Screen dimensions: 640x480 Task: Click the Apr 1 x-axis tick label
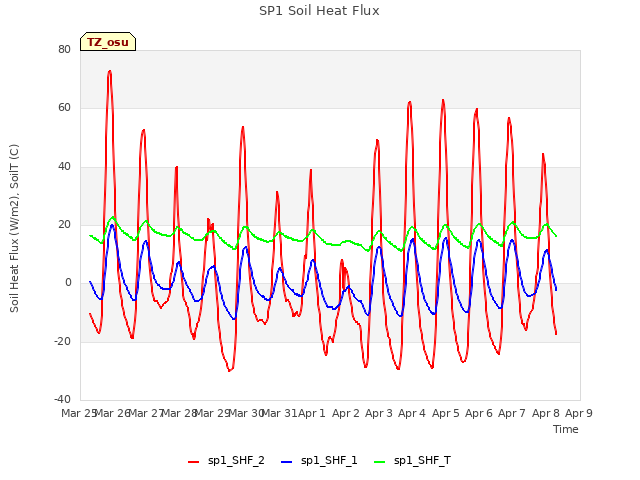312,413
